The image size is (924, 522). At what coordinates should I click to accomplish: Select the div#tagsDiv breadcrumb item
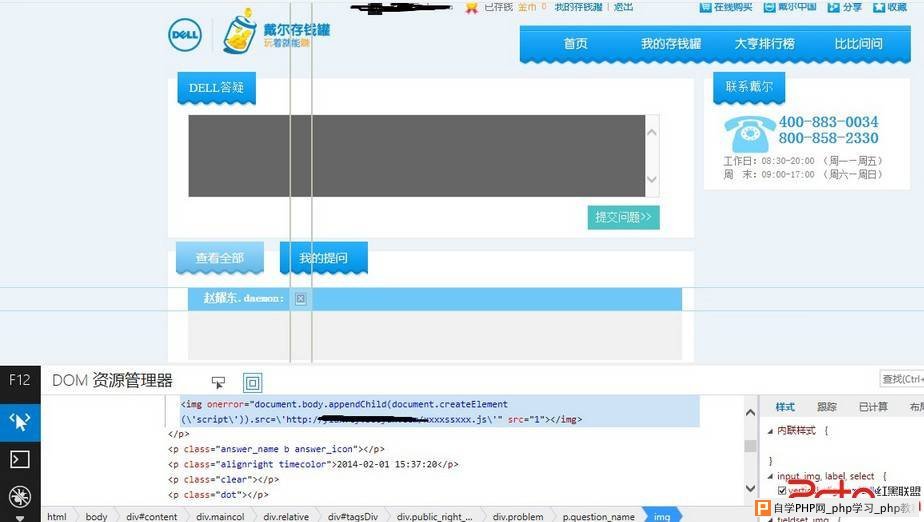353,517
